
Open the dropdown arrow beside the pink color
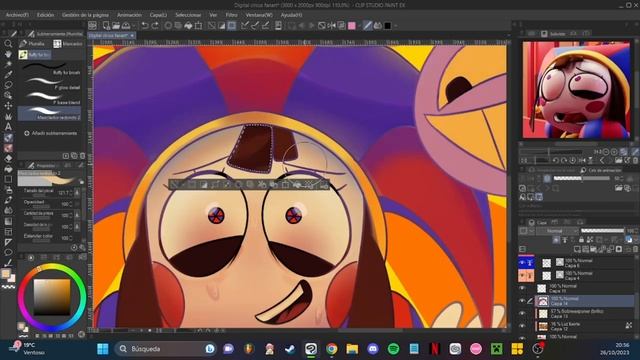pos(359,26)
